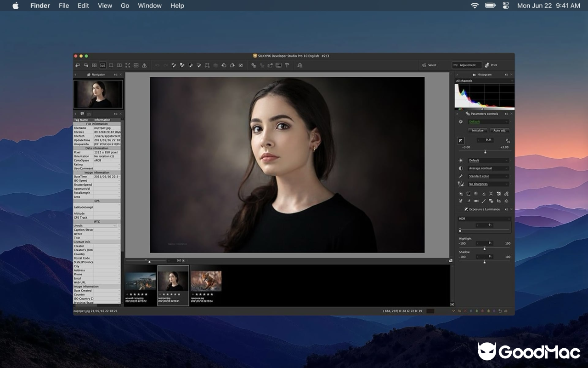The width and height of the screenshot is (588, 368).
Task: Open the View menu
Action: (105, 6)
